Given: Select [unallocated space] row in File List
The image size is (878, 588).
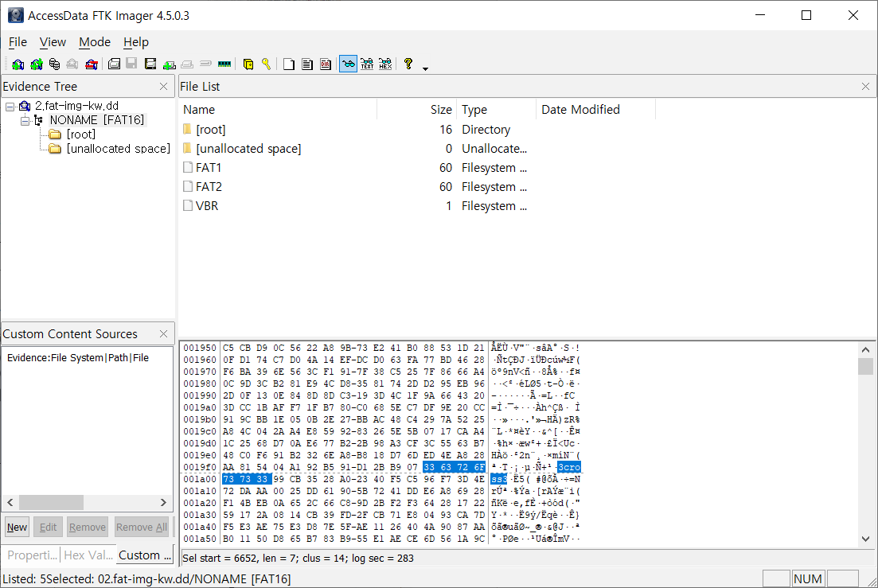Looking at the screenshot, I should click(x=354, y=149).
